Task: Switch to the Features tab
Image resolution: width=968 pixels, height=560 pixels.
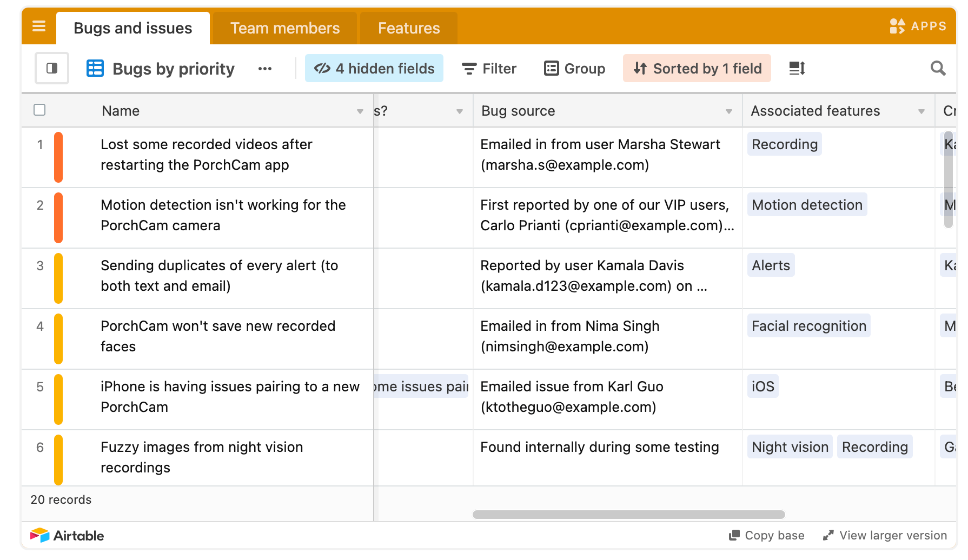Action: point(409,28)
